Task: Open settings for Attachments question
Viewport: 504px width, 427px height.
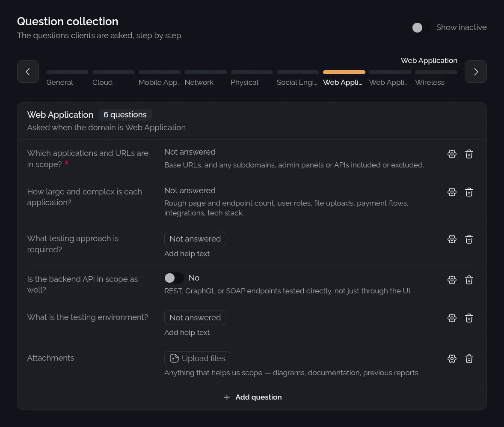Action: click(x=452, y=359)
